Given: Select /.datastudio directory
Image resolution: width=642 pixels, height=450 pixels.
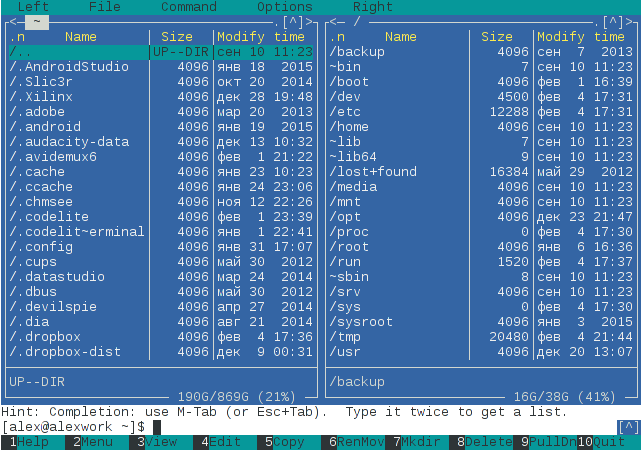Looking at the screenshot, I should coord(161,277).
